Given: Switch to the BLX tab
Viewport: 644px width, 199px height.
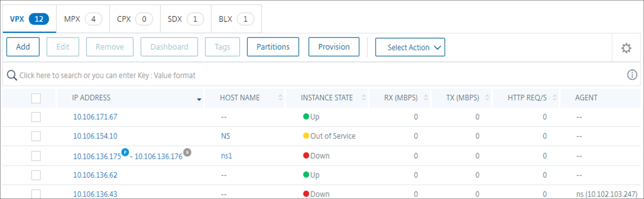Looking at the screenshot, I should click(236, 19).
